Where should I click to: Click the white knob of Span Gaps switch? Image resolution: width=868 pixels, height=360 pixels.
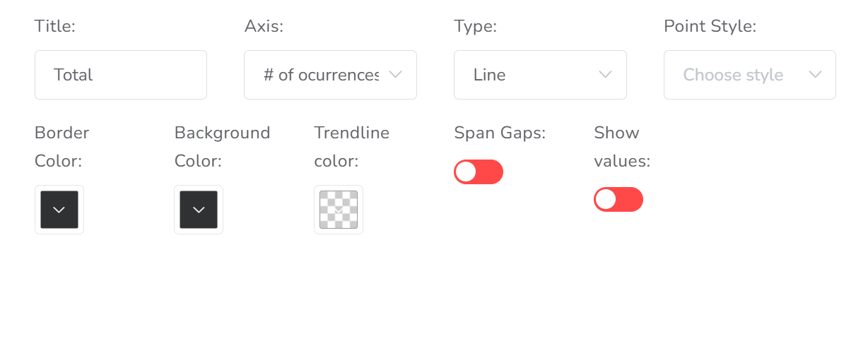coord(466,172)
